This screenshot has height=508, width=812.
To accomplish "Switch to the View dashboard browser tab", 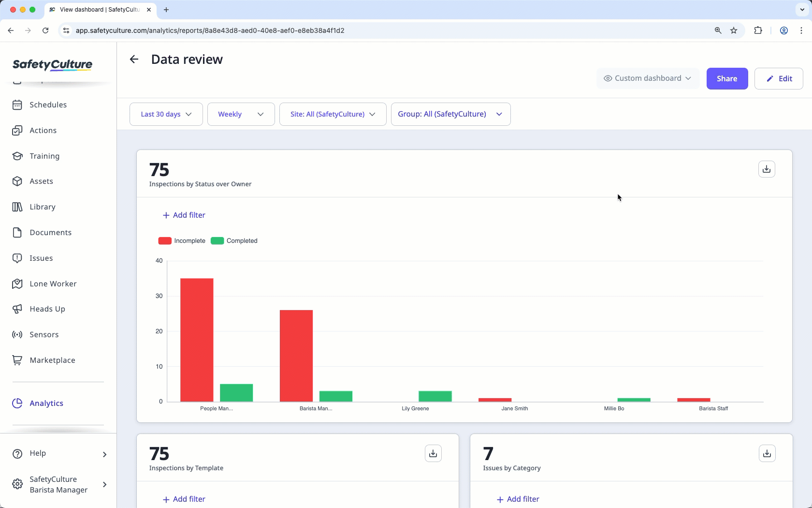I will point(100,10).
